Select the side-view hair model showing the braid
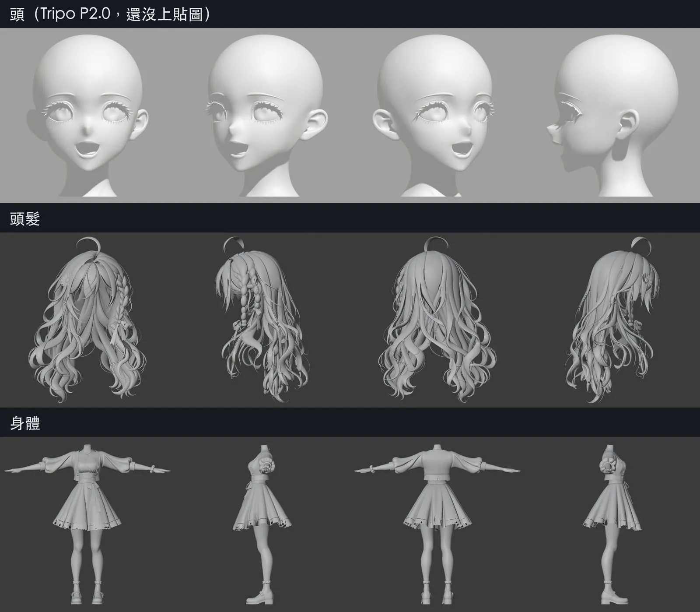The width and height of the screenshot is (700, 612). point(262,320)
